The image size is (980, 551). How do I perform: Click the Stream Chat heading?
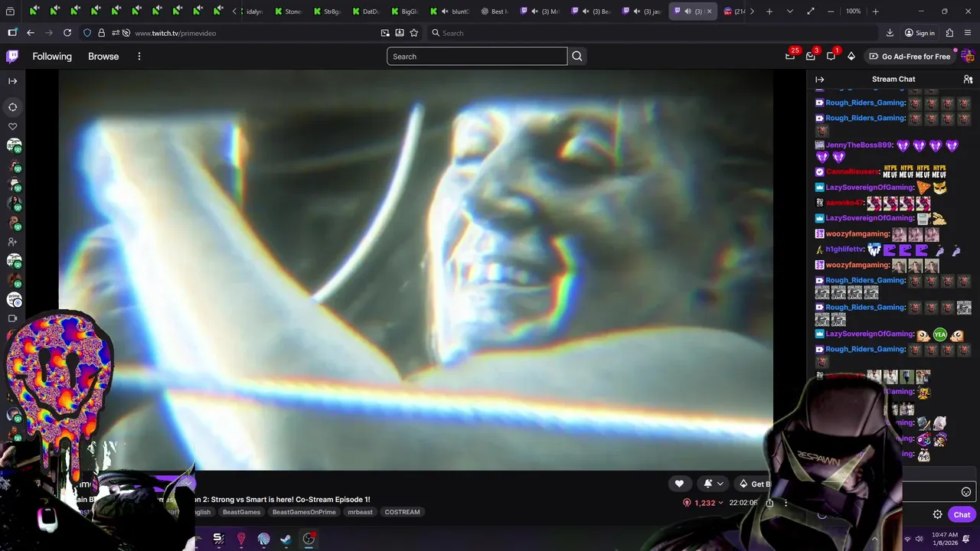point(893,80)
